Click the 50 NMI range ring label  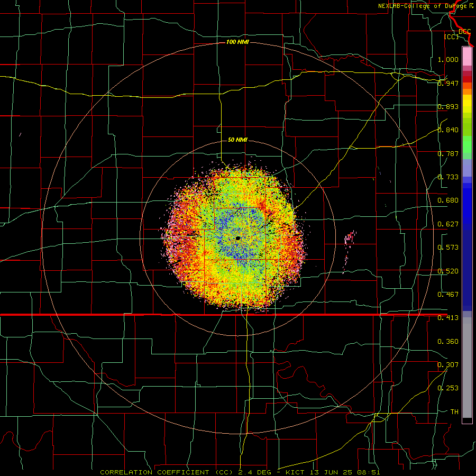click(x=237, y=140)
